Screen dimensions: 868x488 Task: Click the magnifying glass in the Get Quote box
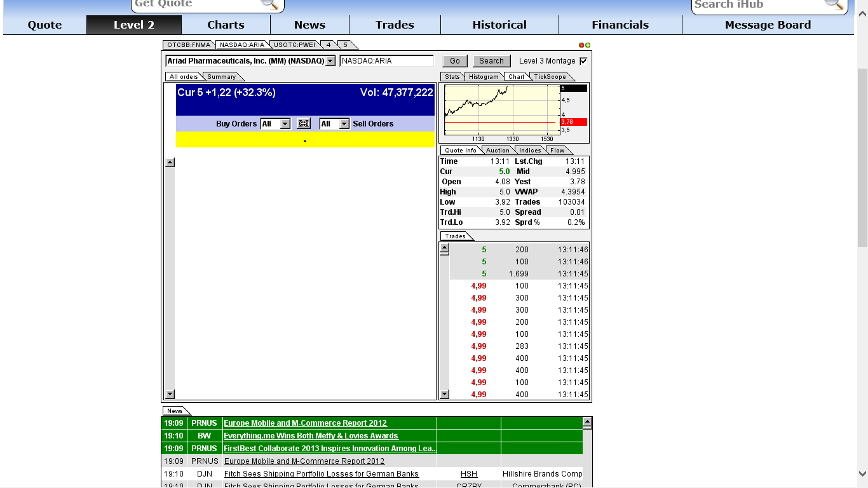pos(269,4)
